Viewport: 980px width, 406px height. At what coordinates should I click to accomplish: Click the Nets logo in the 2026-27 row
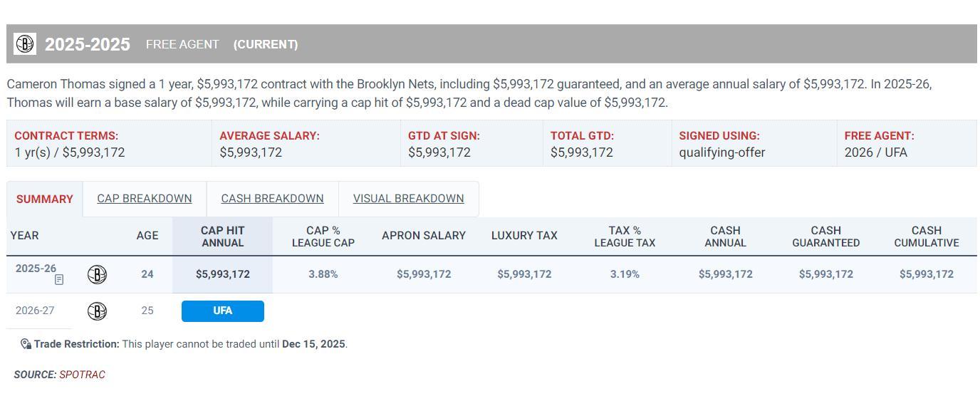(97, 311)
